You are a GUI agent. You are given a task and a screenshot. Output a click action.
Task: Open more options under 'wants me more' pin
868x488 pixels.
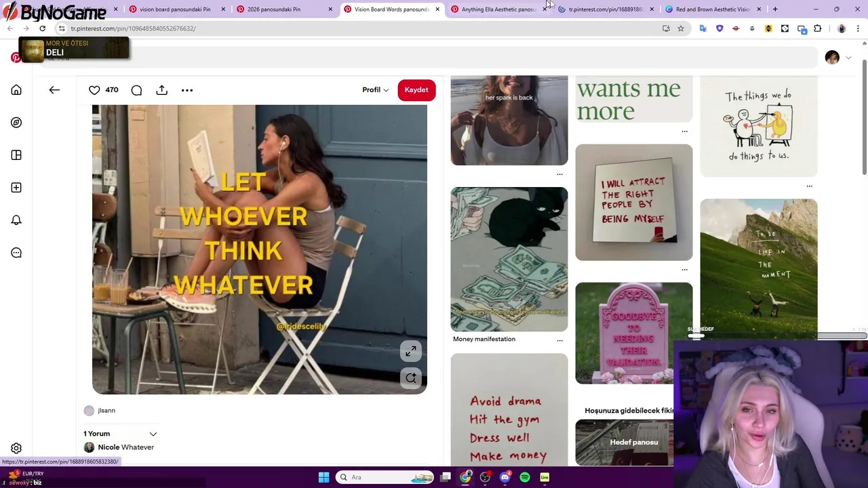pyautogui.click(x=684, y=131)
